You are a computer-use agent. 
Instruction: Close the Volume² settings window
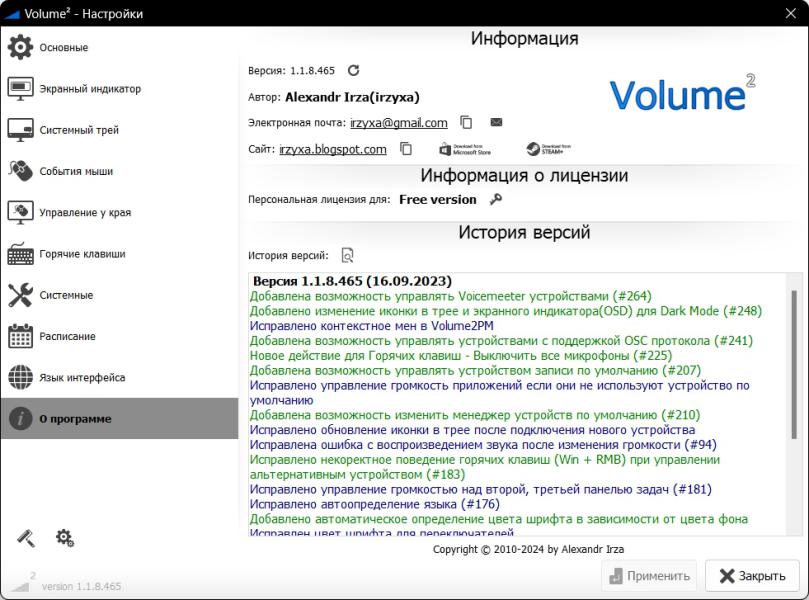[790, 13]
